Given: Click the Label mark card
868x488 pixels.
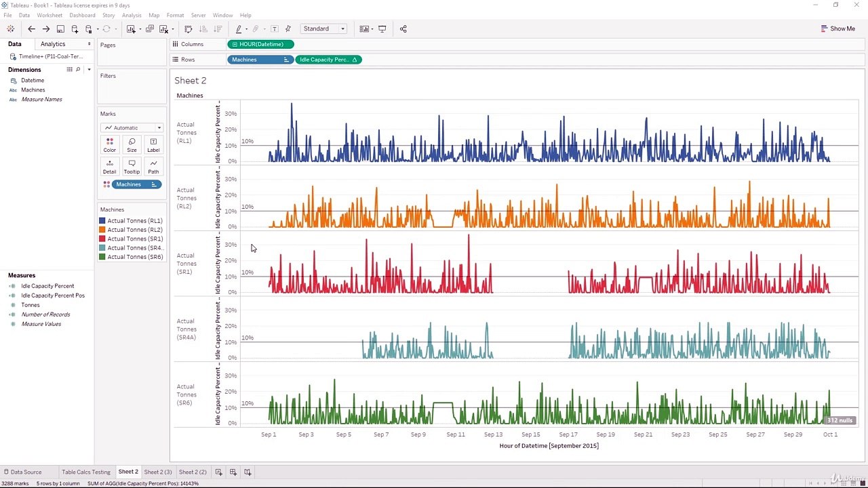Looking at the screenshot, I should click(153, 145).
